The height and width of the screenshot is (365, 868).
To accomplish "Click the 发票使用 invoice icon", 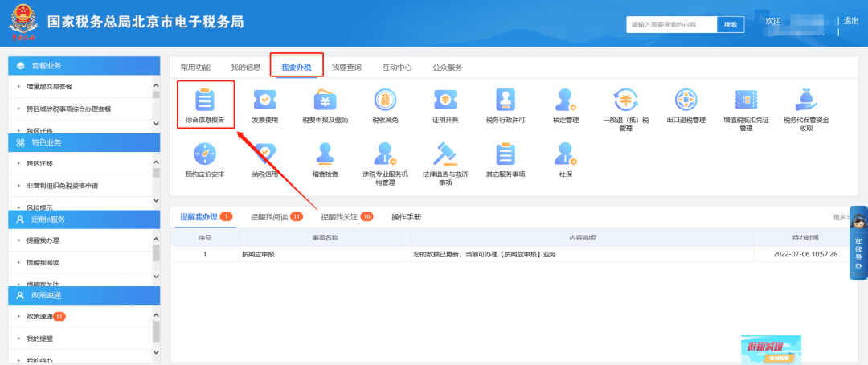I will coord(264,100).
